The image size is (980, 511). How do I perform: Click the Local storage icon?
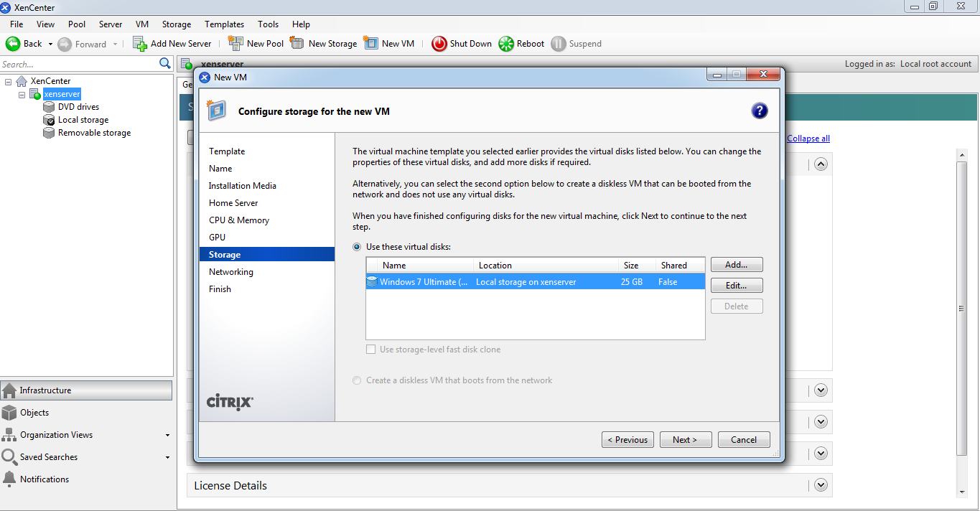point(49,120)
